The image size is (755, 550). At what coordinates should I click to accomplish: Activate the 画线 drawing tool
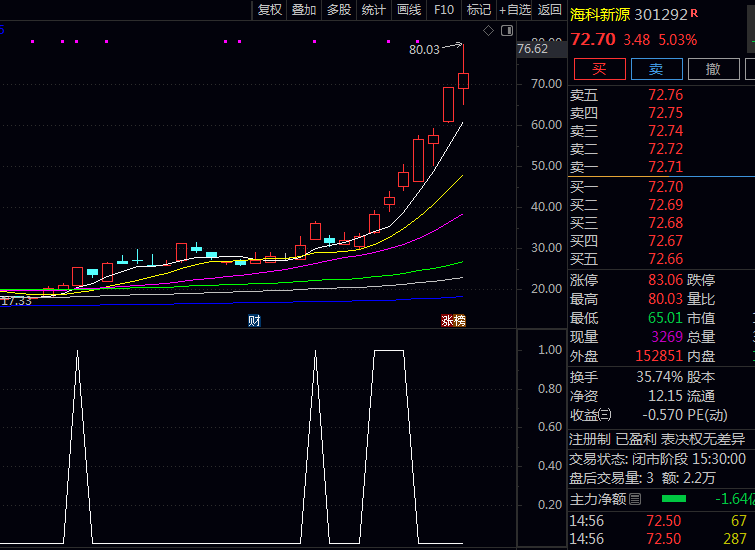[x=409, y=10]
